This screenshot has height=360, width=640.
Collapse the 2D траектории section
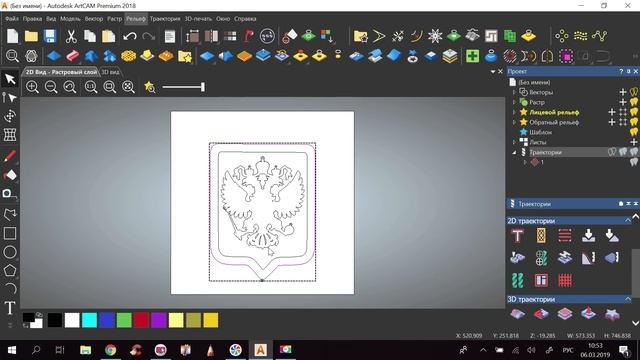coord(628,221)
